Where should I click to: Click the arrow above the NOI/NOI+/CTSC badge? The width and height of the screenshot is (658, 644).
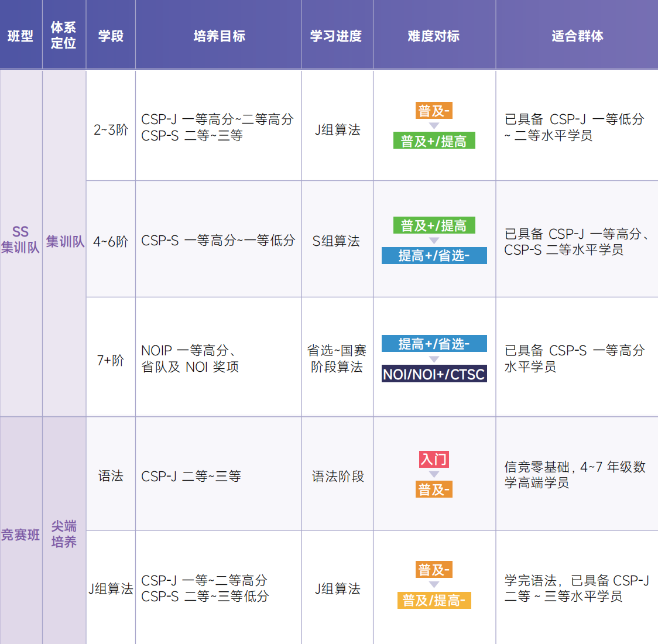click(434, 359)
